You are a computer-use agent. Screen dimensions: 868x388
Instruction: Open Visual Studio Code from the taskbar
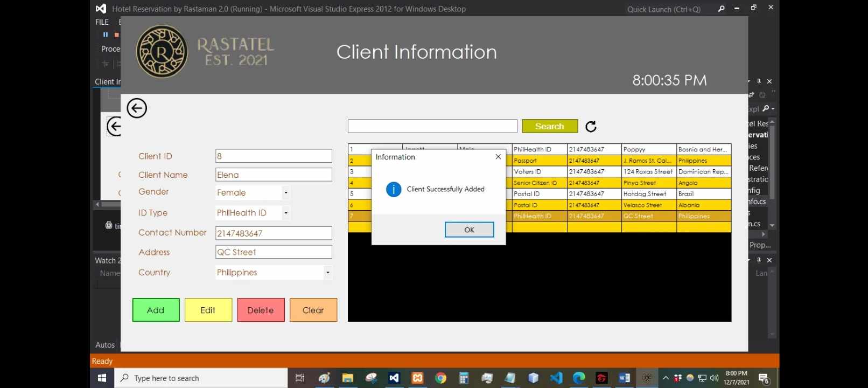coord(556,378)
